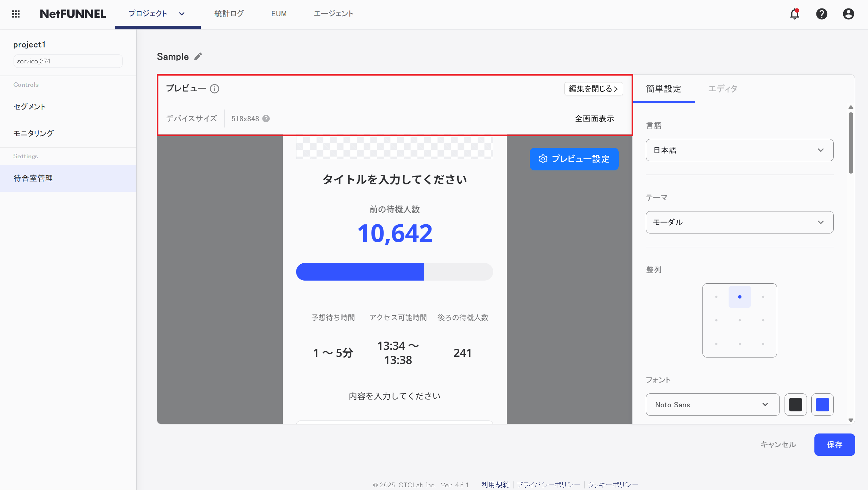Click the 保存 save button
Image resolution: width=868 pixels, height=490 pixels.
point(834,444)
